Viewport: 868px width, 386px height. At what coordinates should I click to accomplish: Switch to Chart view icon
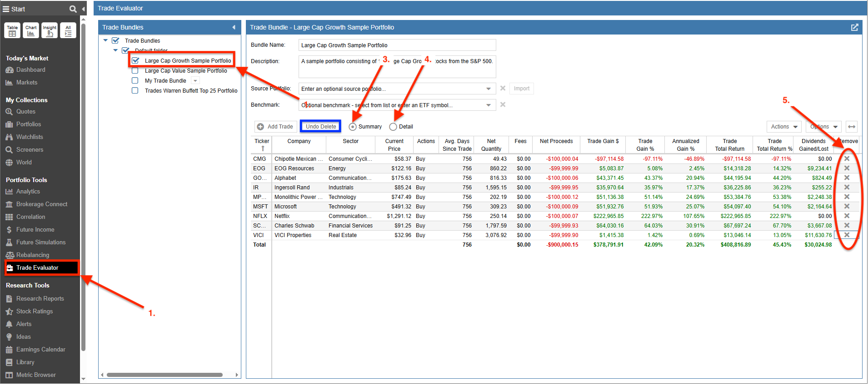(31, 30)
